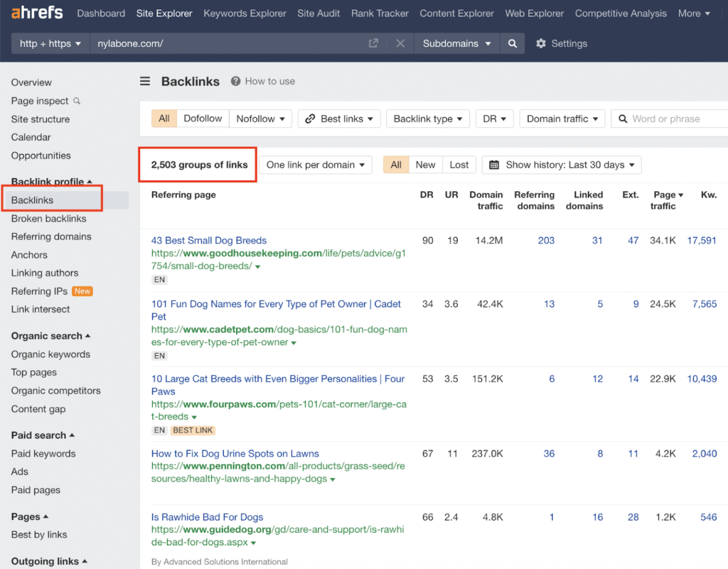Expand cadetpet URL caret
This screenshot has width=728, height=569.
(x=294, y=342)
